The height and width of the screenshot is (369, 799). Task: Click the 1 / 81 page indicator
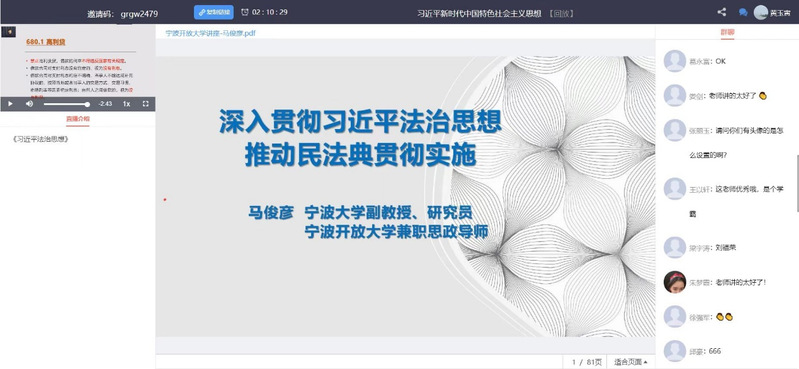pyautogui.click(x=587, y=362)
